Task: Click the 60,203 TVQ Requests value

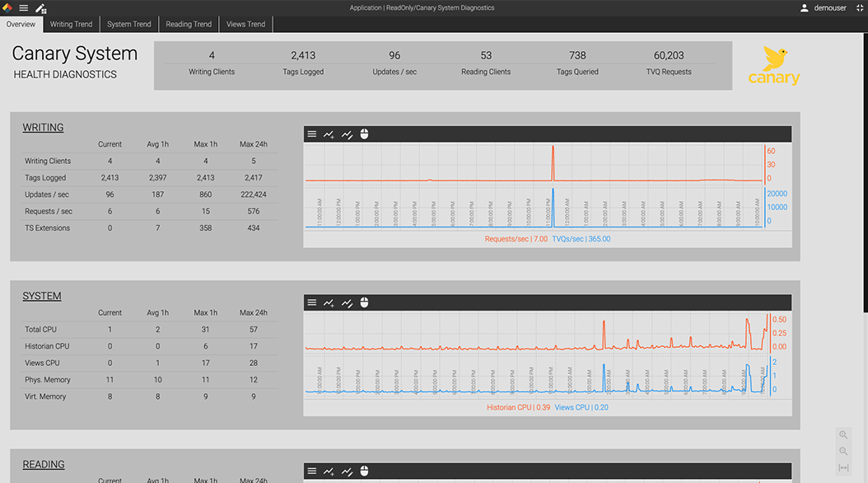Action: [x=669, y=55]
